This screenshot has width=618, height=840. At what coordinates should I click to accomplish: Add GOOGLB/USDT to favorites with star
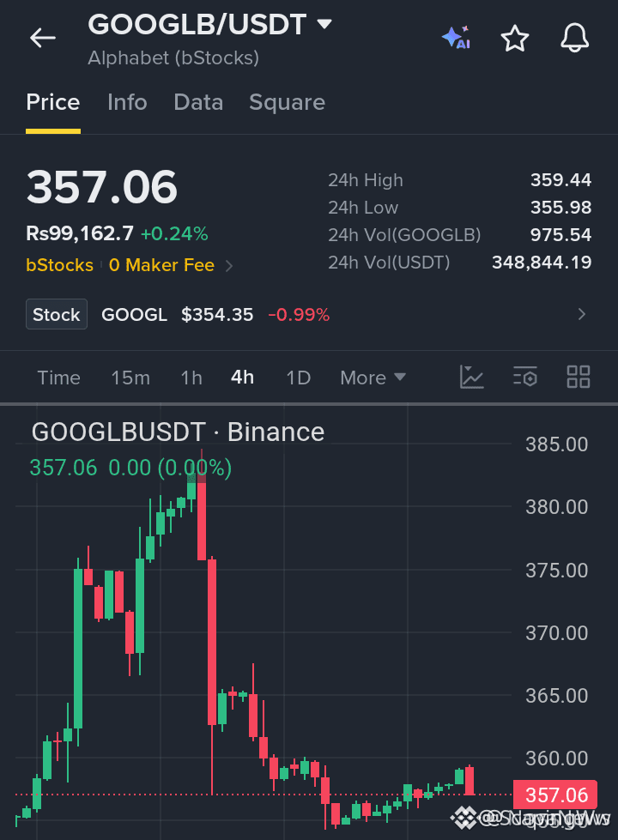514,39
